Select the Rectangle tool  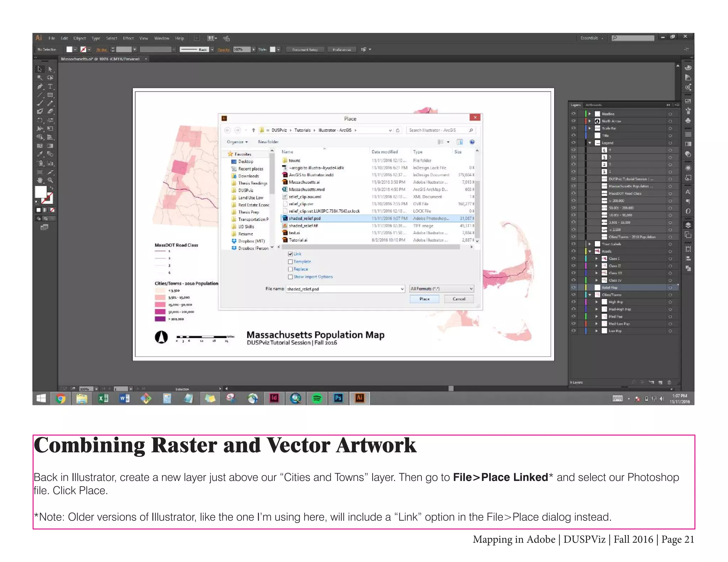(x=50, y=95)
